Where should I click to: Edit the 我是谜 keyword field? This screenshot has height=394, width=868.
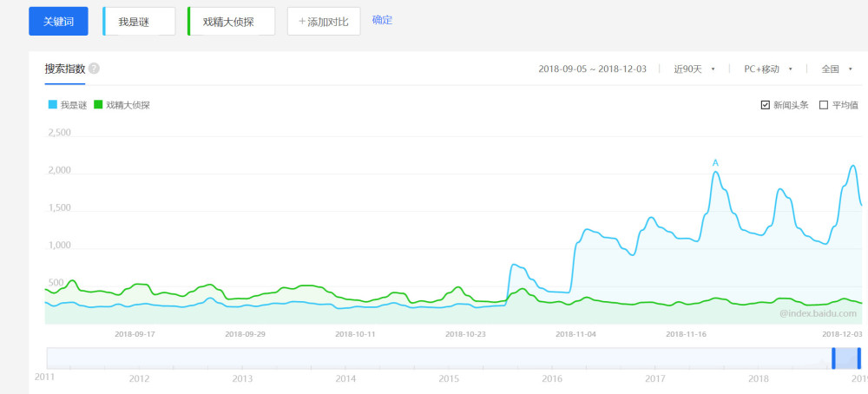[x=139, y=22]
